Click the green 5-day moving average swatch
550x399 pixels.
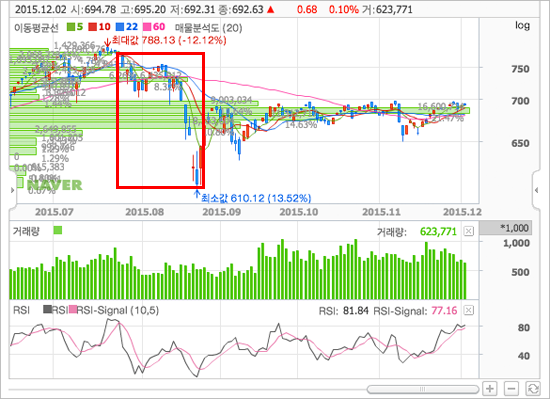click(x=71, y=27)
